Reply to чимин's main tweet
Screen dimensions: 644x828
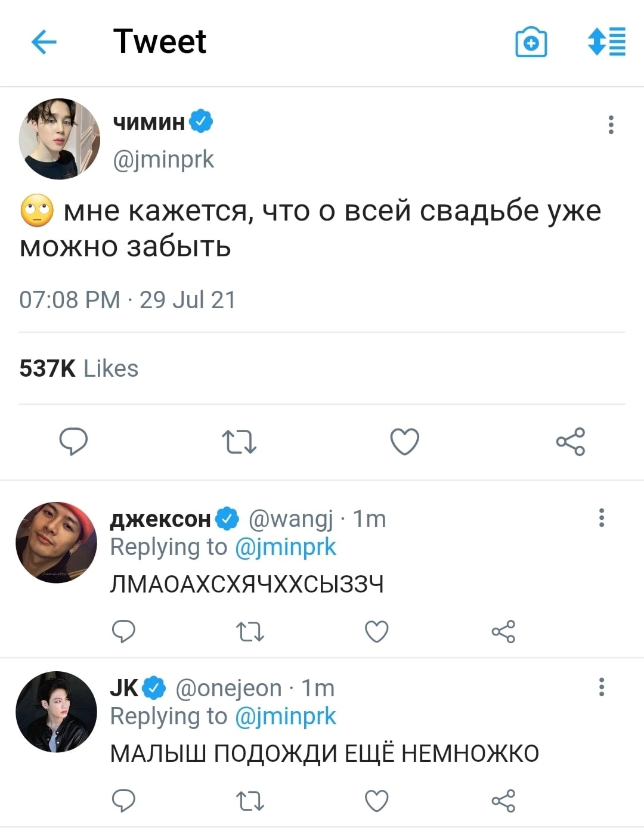click(x=73, y=442)
